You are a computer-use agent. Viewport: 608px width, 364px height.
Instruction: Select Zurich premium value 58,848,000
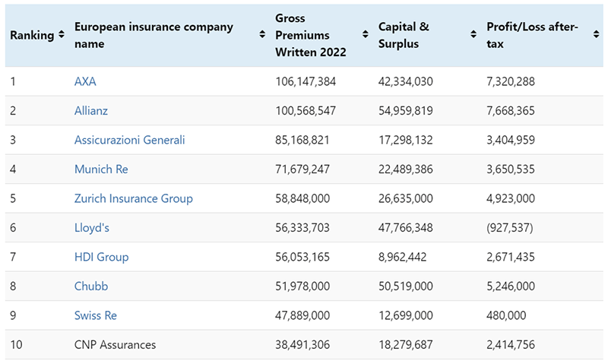point(302,198)
